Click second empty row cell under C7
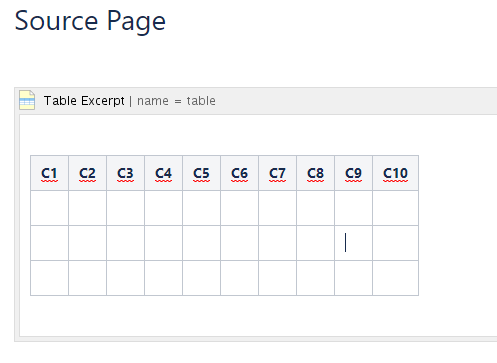The height and width of the screenshot is (363, 497). coord(277,243)
